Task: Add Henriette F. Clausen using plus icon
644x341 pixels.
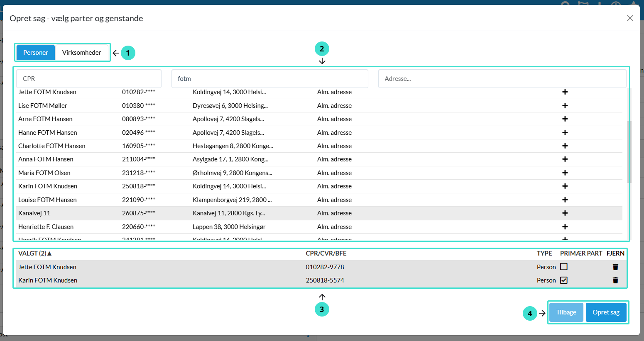Action: tap(565, 227)
